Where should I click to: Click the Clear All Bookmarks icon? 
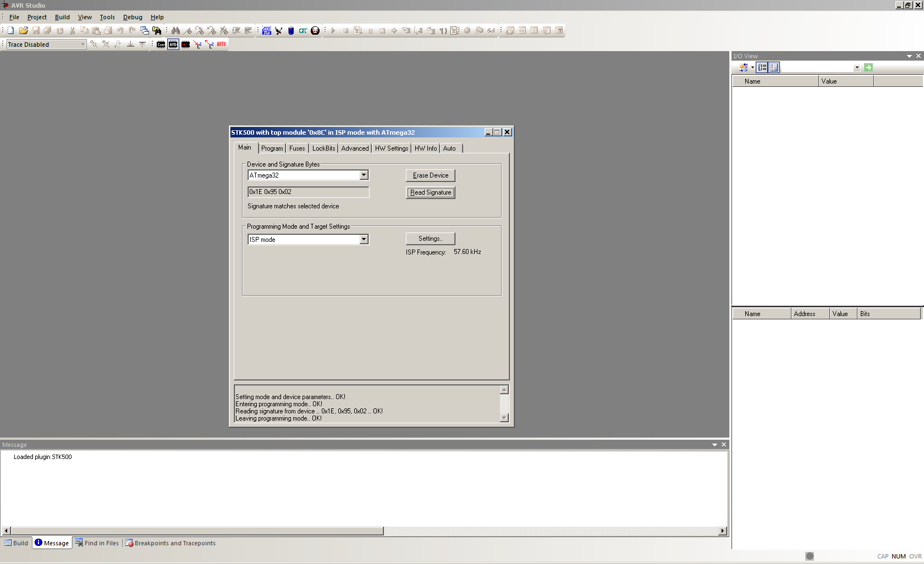(224, 30)
